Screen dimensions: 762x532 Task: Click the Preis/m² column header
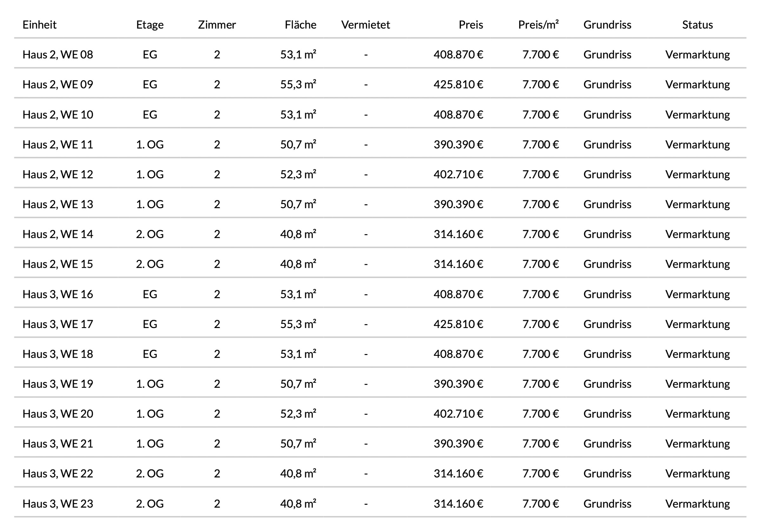(x=538, y=25)
